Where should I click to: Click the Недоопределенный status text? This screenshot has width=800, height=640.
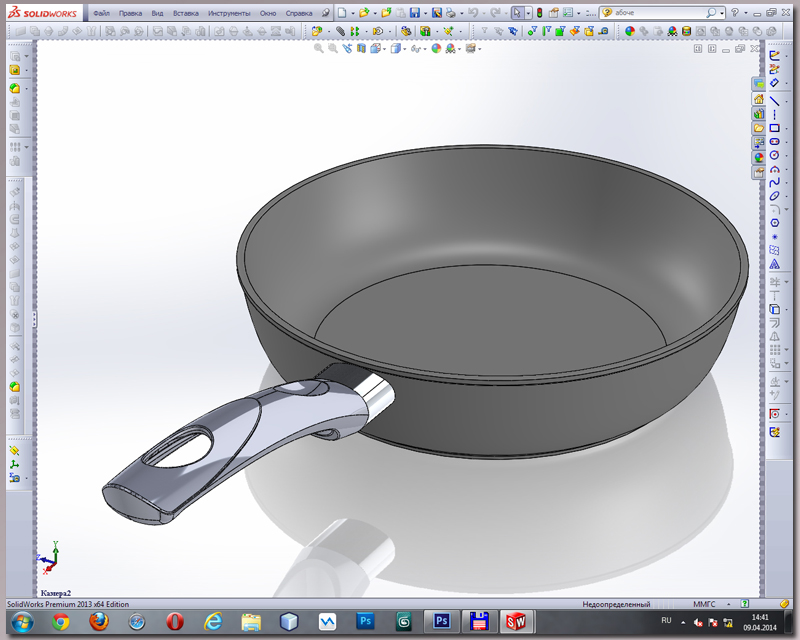click(616, 604)
